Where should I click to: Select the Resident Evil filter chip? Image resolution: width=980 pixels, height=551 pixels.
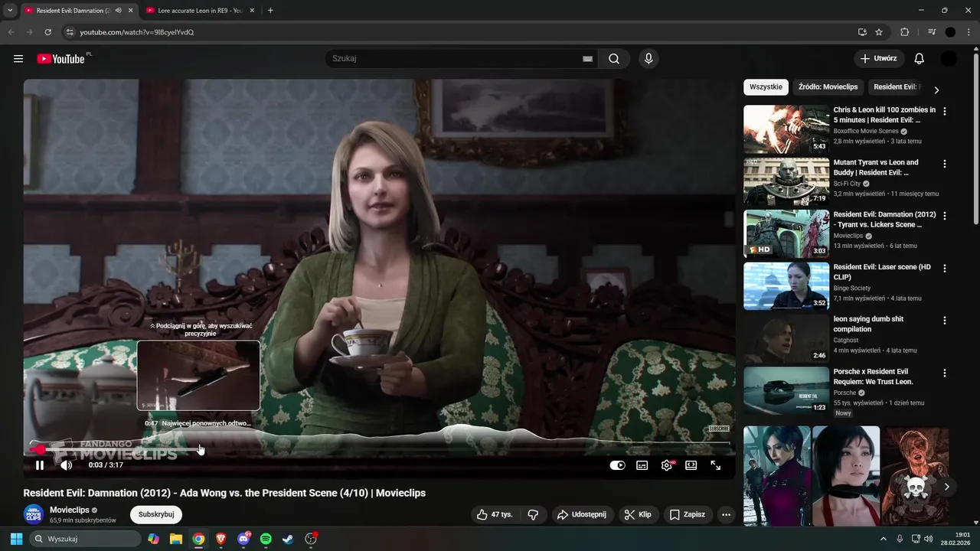tap(896, 87)
